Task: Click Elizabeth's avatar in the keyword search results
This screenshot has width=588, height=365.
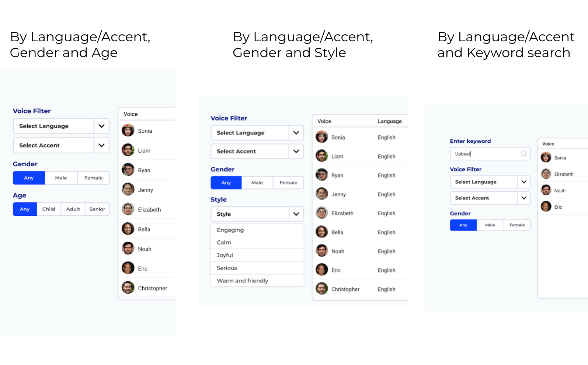Action: (x=546, y=174)
